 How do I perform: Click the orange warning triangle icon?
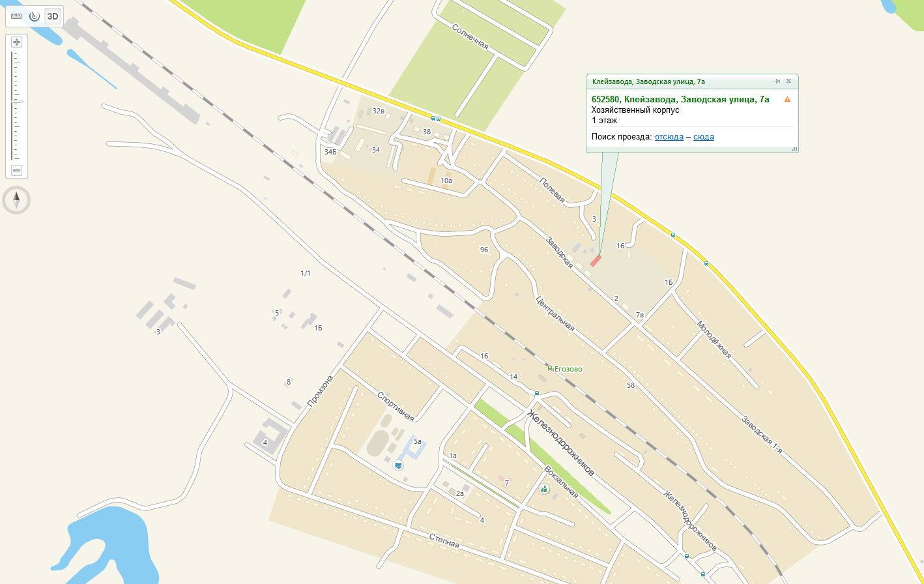[787, 99]
